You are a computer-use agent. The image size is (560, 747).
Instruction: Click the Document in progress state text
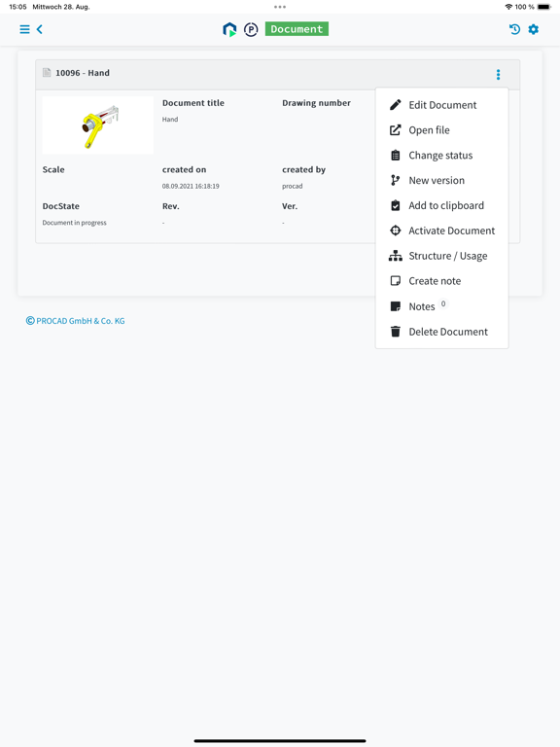point(74,223)
